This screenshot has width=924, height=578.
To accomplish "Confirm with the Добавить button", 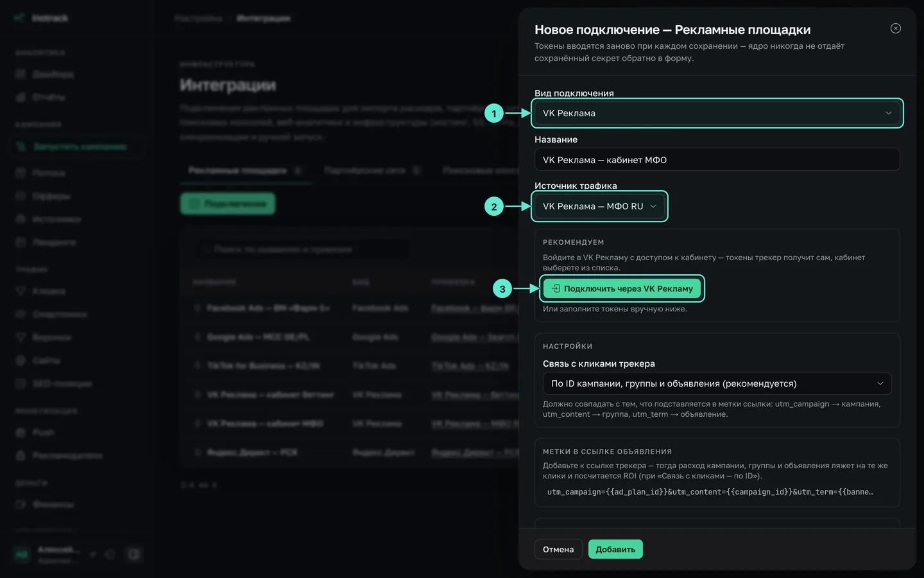I will [615, 549].
